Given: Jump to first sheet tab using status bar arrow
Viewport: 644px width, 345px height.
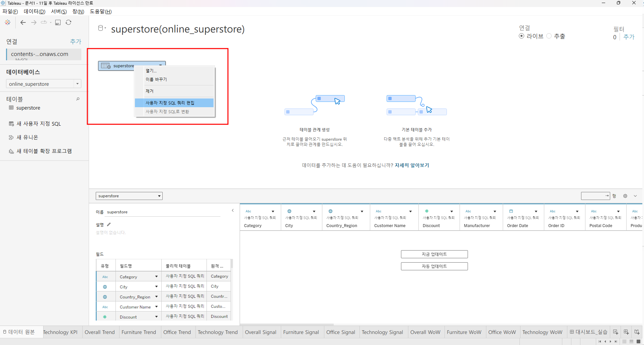Looking at the screenshot, I should click(x=600, y=342).
